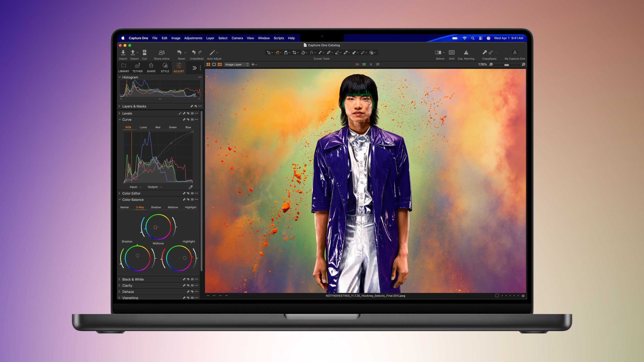This screenshot has height=362, width=644.
Task: Open My Capture One account icon
Action: click(514, 53)
